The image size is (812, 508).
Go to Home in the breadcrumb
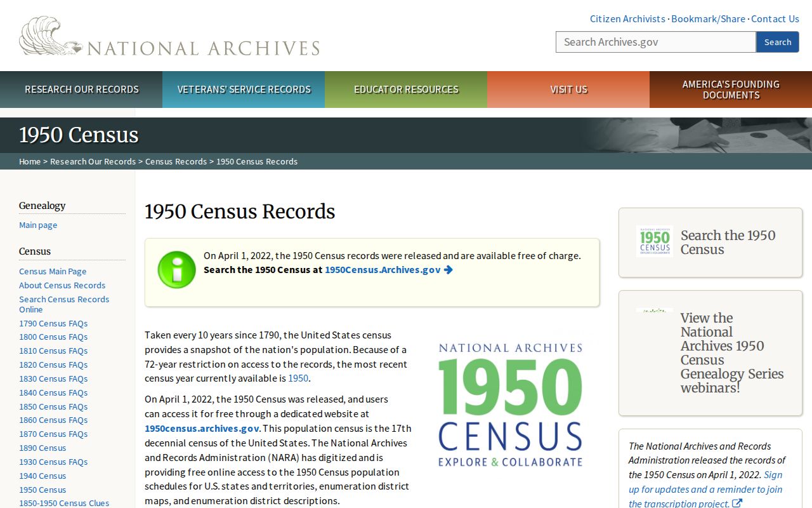30,161
